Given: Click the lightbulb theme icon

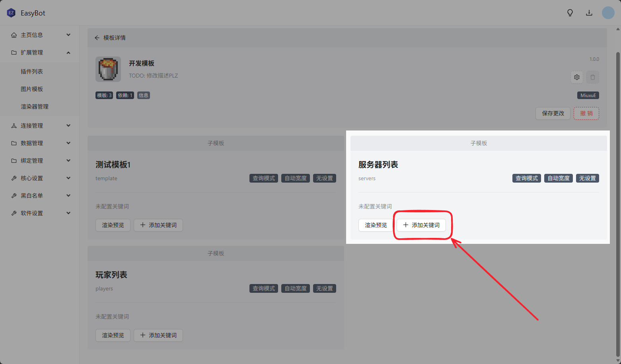Looking at the screenshot, I should (x=570, y=13).
